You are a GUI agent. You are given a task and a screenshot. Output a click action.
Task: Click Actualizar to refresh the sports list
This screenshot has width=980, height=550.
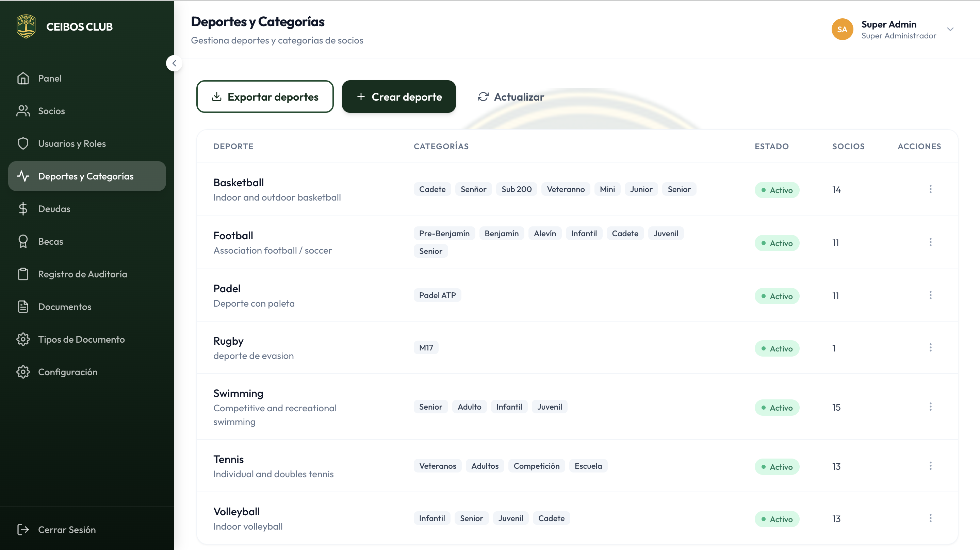pos(511,97)
